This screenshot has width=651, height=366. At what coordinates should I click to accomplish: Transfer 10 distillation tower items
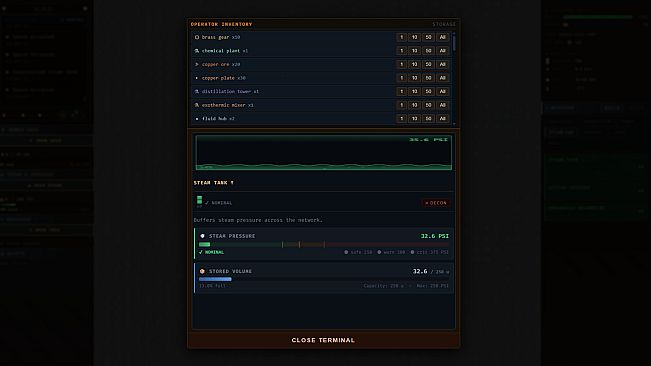tap(414, 91)
